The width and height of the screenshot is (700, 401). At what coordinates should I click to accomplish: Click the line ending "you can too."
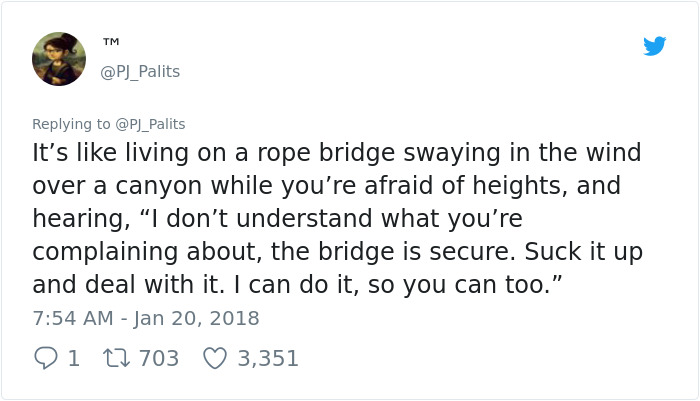297,284
